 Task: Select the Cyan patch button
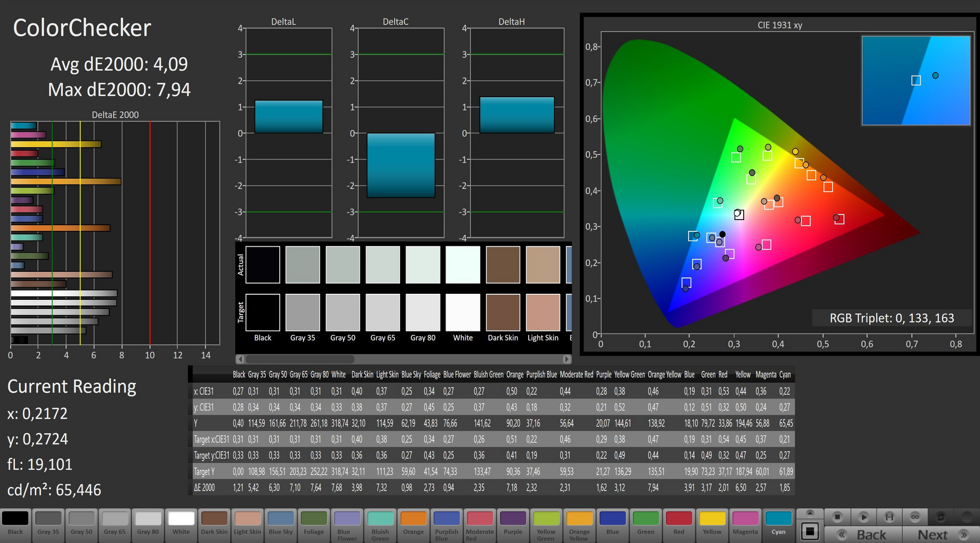click(x=778, y=525)
